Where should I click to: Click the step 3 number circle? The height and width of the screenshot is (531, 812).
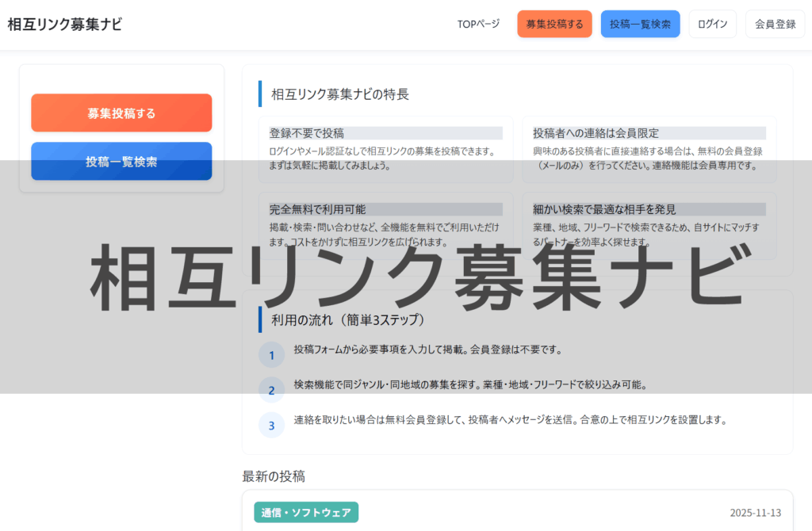click(x=271, y=425)
